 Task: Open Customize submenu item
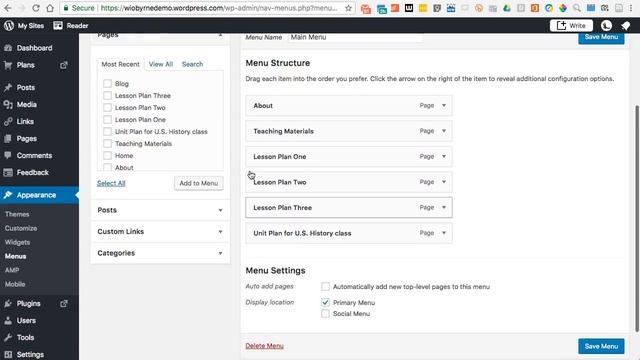point(21,228)
